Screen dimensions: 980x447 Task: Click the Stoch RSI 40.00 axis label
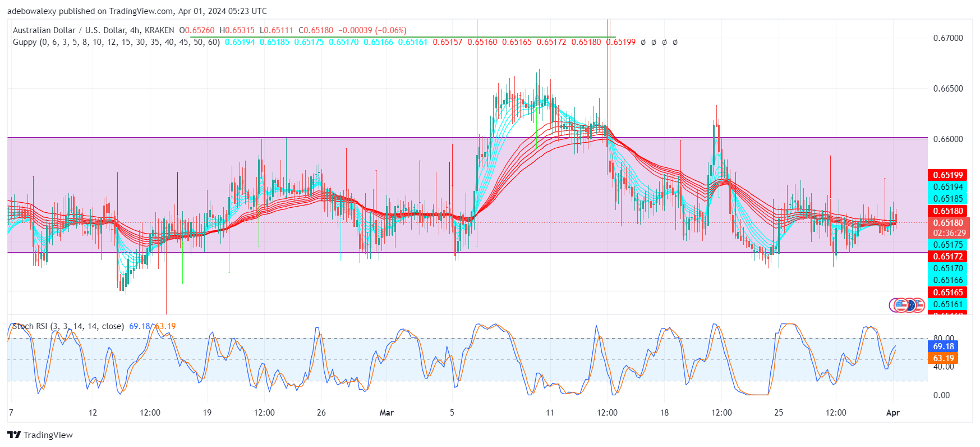pos(944,367)
